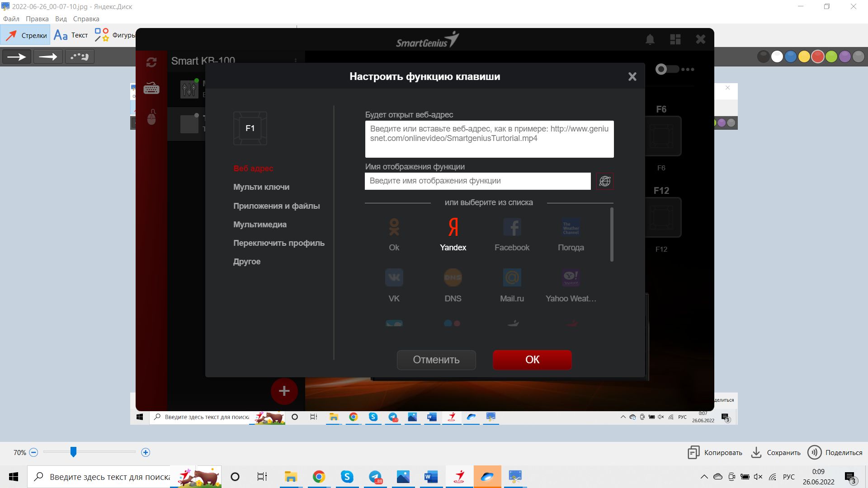
Task: Click the red plus add button
Action: [284, 391]
